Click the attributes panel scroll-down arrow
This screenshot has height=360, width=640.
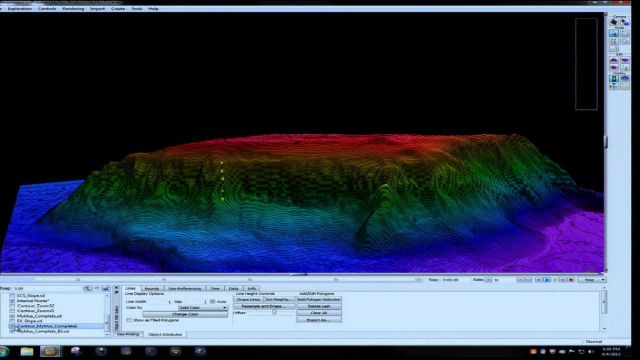coord(604,328)
